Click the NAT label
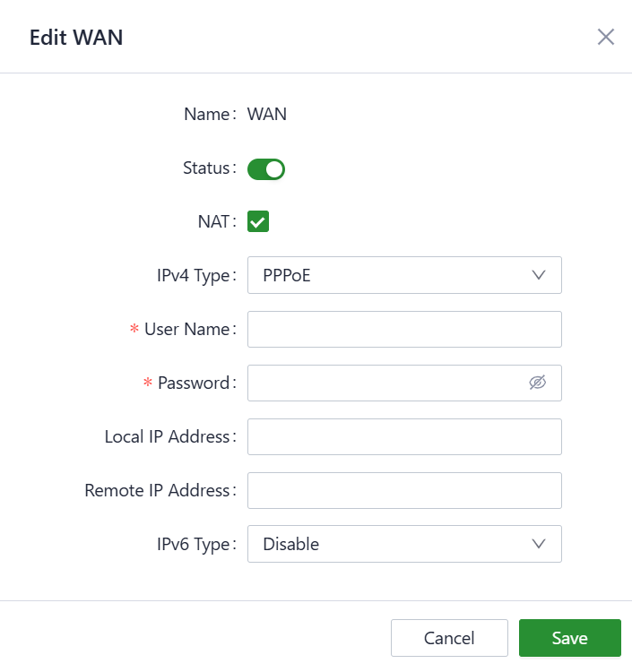 213,221
